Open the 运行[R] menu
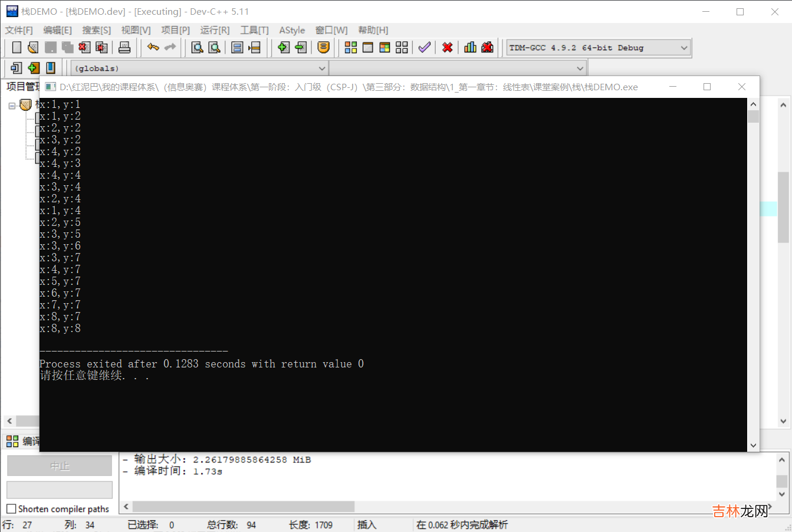The width and height of the screenshot is (792, 532). pyautogui.click(x=215, y=30)
